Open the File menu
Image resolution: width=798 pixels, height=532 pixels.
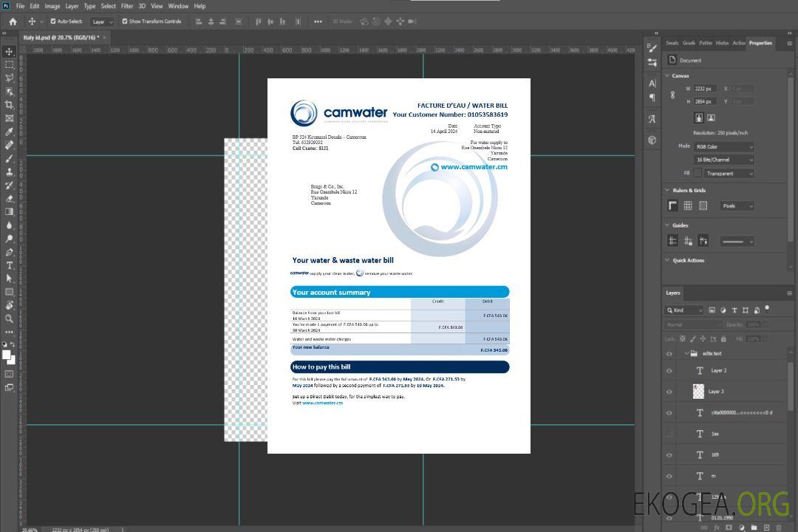21,6
